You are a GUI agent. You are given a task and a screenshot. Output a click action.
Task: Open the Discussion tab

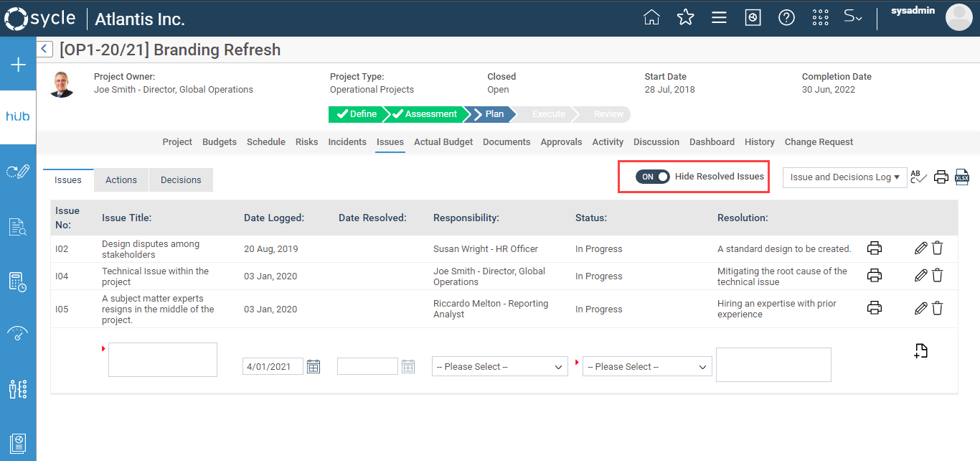[x=656, y=142]
